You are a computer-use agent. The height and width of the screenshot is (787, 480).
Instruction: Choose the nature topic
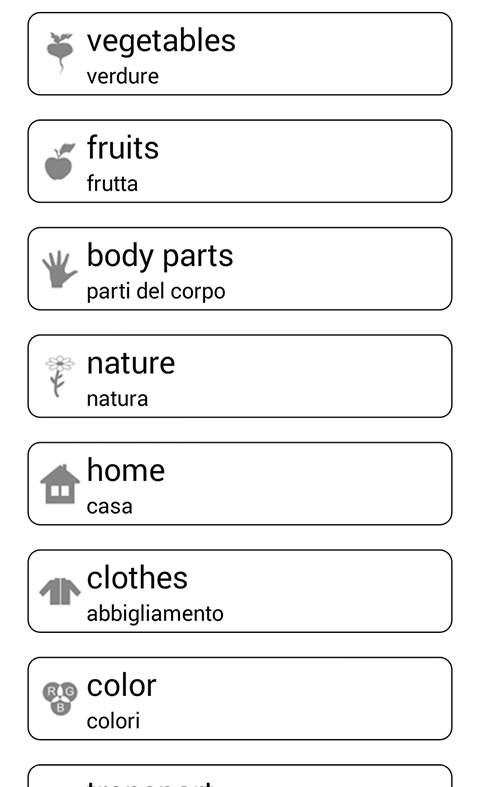(240, 376)
